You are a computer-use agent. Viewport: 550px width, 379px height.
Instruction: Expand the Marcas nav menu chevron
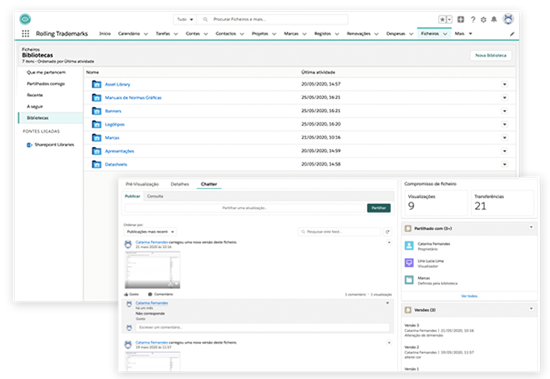[304, 34]
